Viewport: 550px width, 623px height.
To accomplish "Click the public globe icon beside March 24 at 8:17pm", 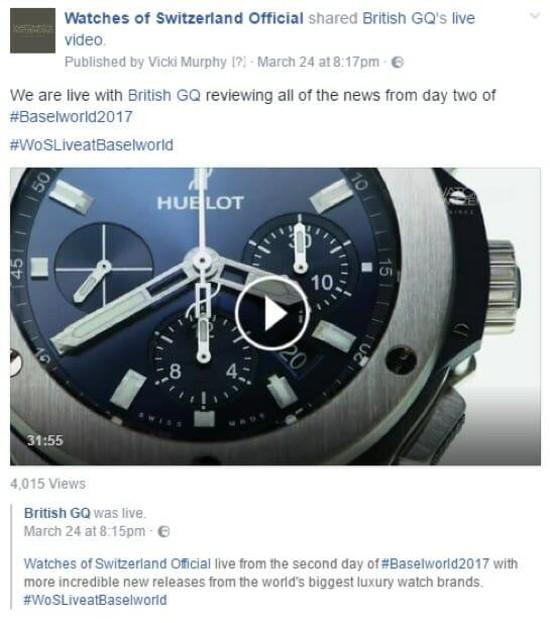I will pos(398,62).
